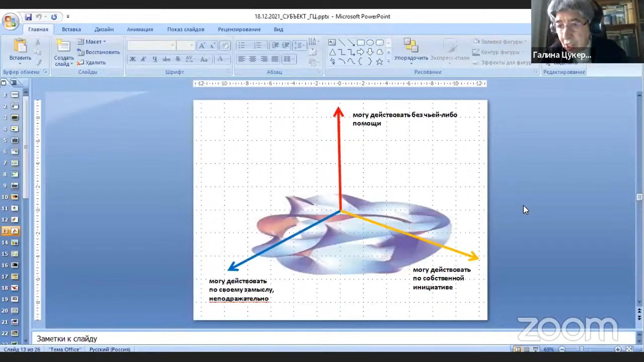Select the arrow line shape

pos(351,43)
